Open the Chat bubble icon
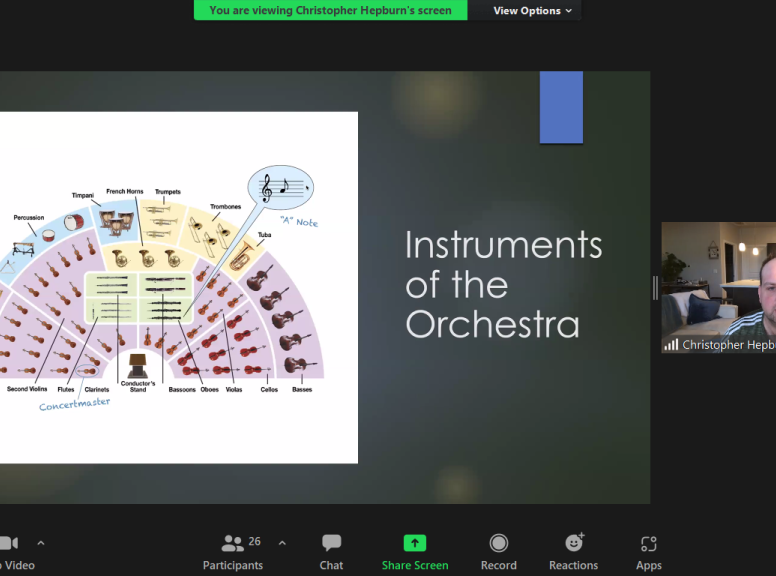 331,543
